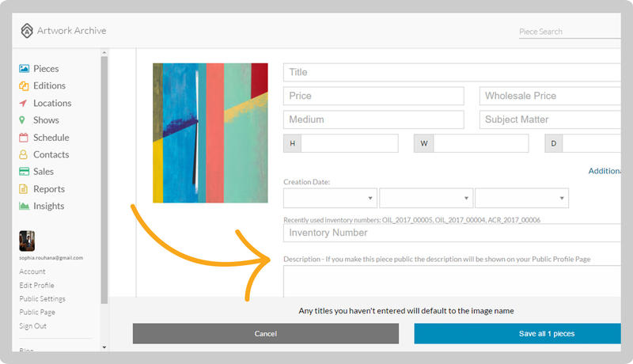Image resolution: width=633 pixels, height=364 pixels.
Task: Click Save all 1 pieces button
Action: [x=517, y=334]
